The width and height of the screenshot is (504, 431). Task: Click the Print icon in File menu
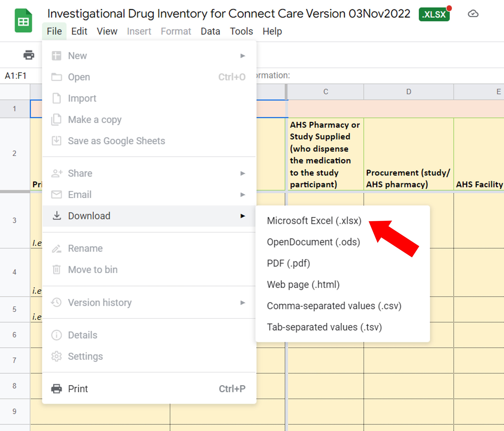56,389
